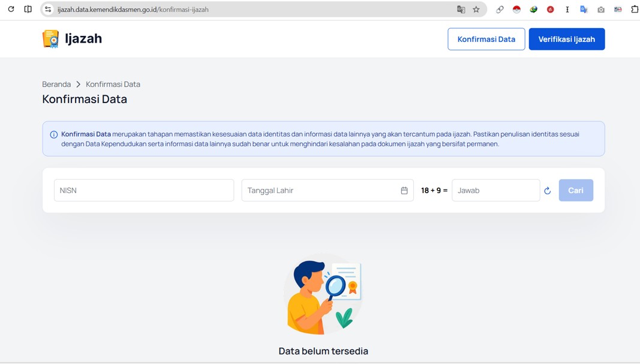Click the Ijazah site title
Screen dimensions: 640x364
click(x=83, y=39)
